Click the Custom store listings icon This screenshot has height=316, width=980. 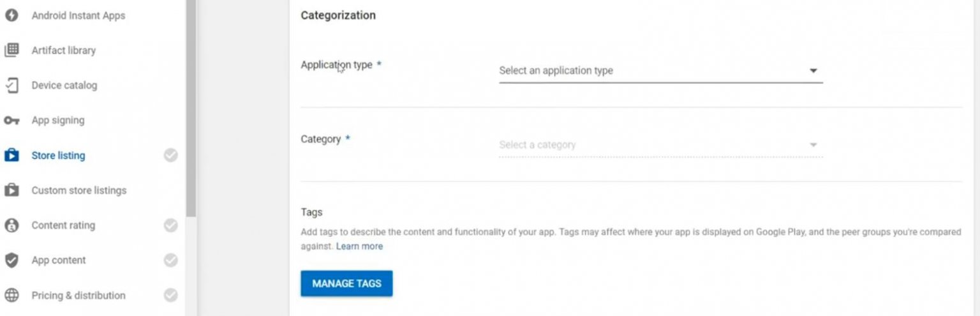click(11, 190)
